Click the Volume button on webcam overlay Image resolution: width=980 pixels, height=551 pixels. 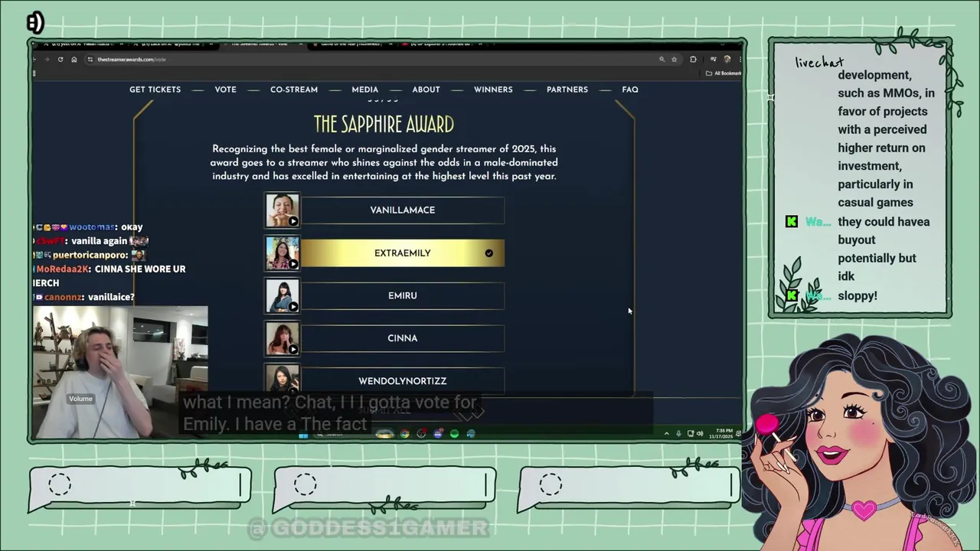tap(80, 399)
